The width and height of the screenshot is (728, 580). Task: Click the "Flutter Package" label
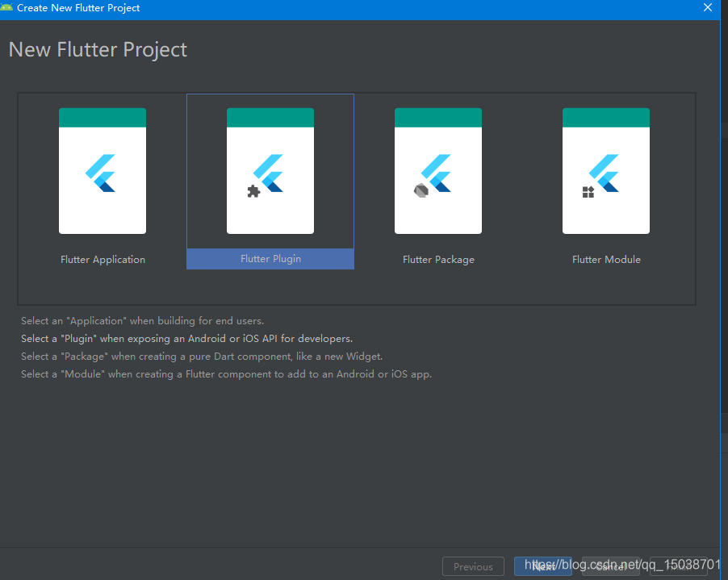[x=438, y=260]
